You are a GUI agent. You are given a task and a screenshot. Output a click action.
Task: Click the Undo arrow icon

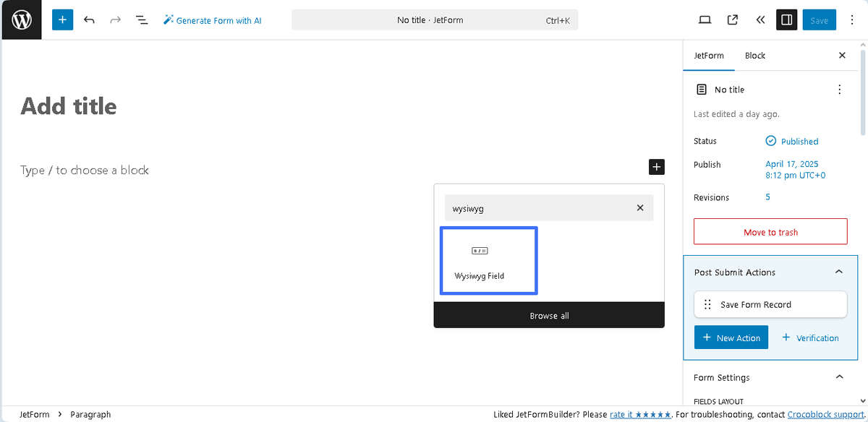(89, 20)
